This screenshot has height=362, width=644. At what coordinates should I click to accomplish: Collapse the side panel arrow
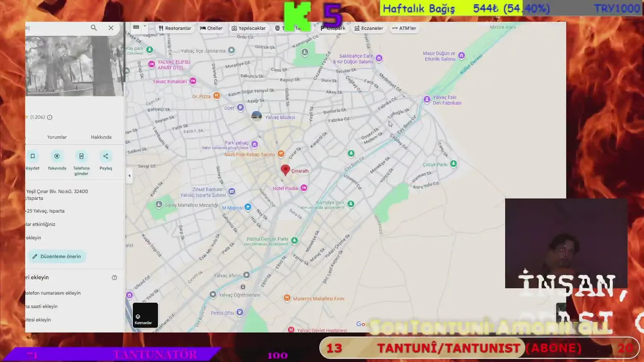point(129,176)
